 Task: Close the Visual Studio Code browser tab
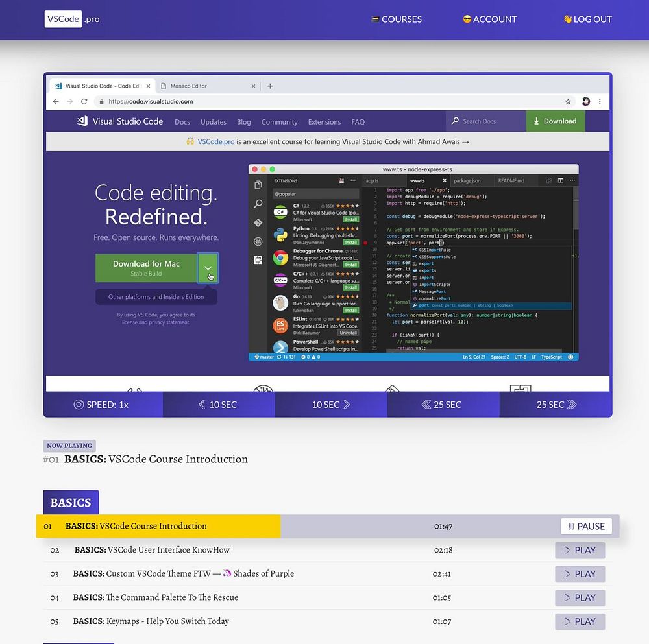tap(148, 86)
